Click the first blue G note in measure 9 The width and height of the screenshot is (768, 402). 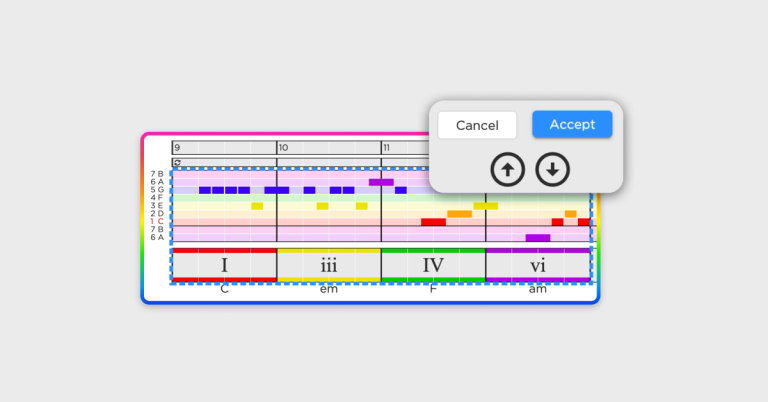pyautogui.click(x=205, y=190)
